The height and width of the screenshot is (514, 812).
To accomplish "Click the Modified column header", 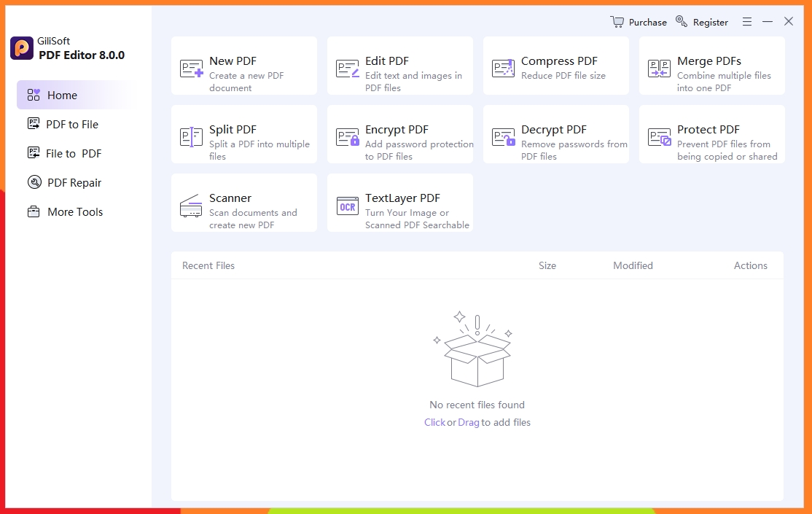I will (633, 265).
